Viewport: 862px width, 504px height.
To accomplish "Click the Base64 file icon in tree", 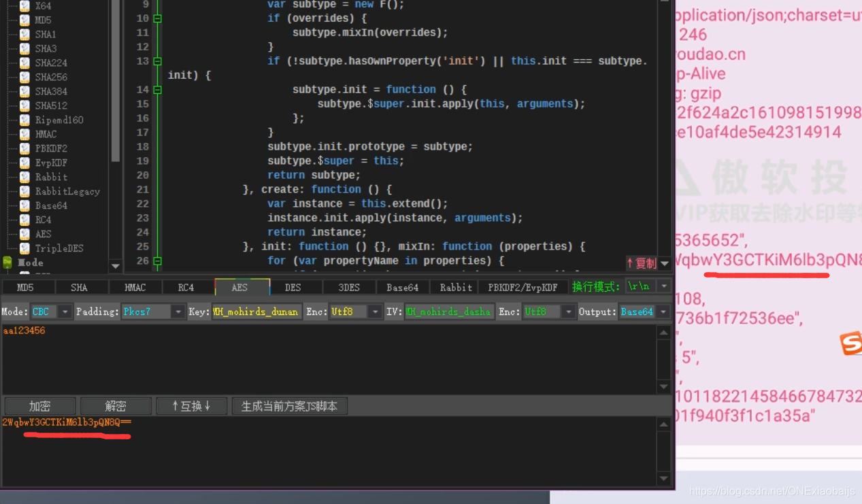I will [x=24, y=205].
